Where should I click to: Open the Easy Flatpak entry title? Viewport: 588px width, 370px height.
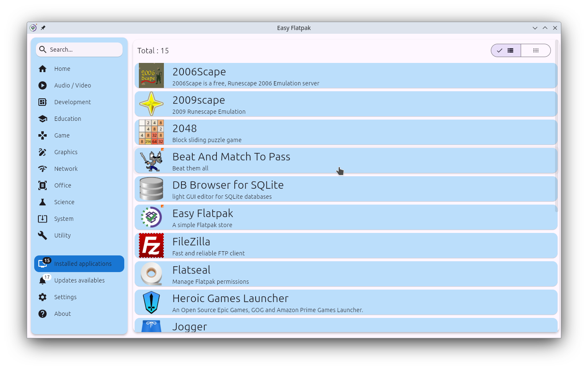point(203,213)
